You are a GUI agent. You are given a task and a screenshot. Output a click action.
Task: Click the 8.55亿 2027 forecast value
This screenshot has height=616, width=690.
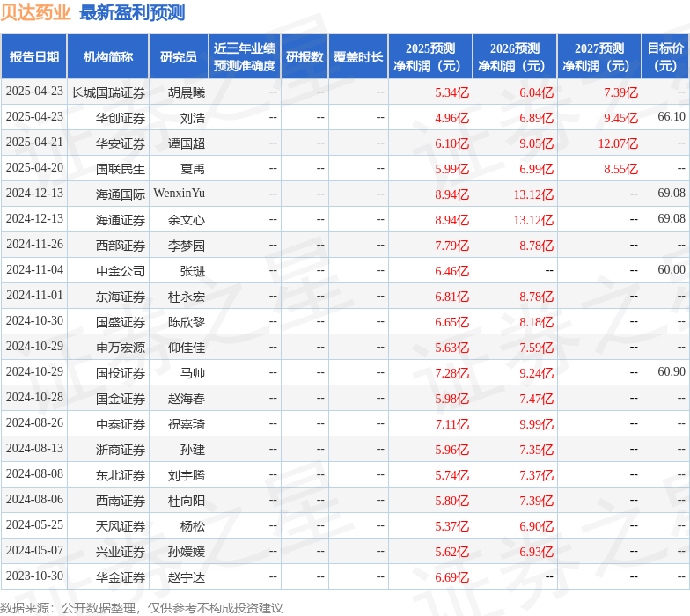pos(621,169)
